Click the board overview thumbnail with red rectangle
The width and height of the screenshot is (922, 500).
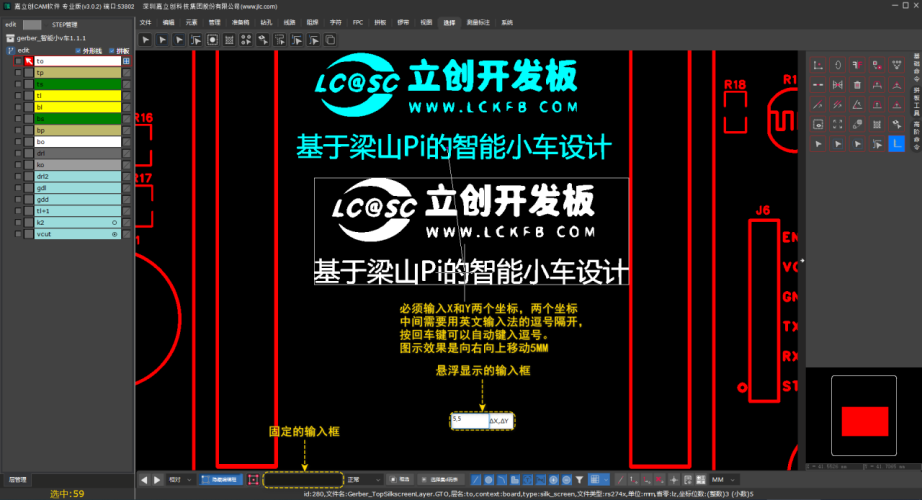[x=864, y=415]
